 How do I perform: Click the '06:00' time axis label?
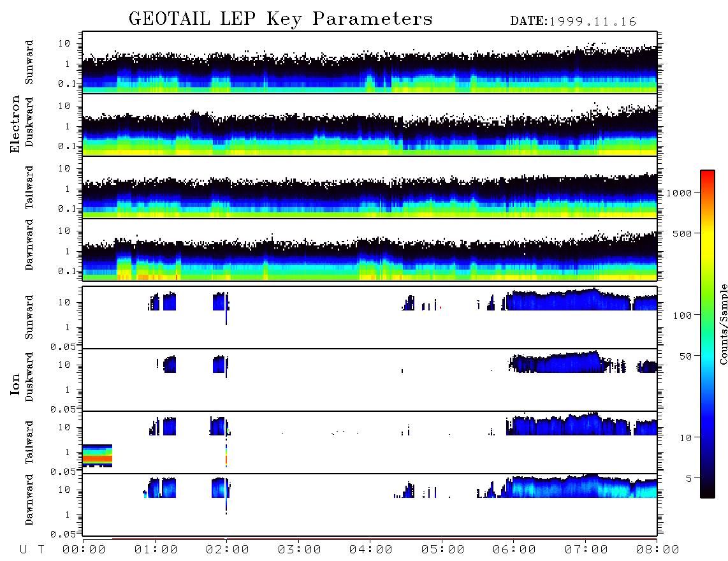tap(514, 550)
